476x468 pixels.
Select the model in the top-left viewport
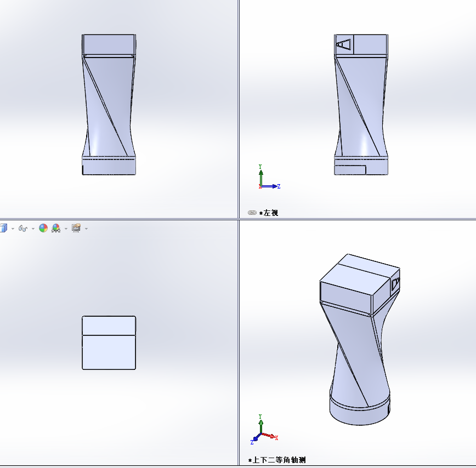[109, 105]
